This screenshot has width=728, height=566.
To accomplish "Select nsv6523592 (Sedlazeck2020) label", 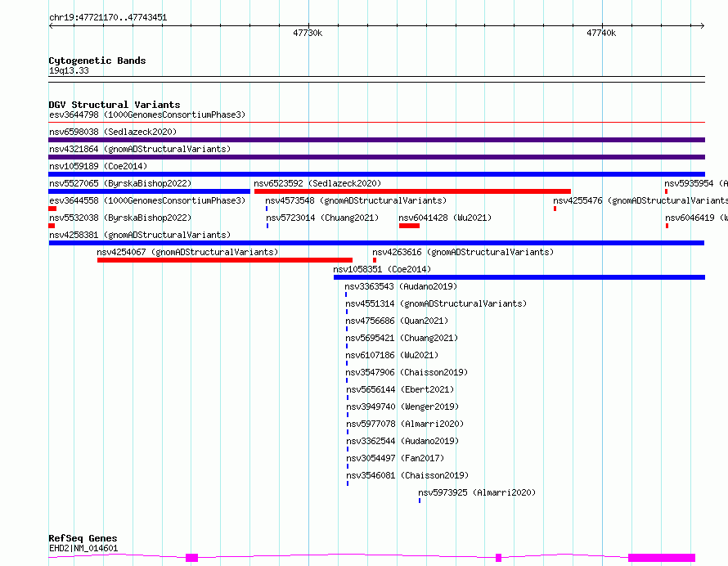I will click(317, 183).
